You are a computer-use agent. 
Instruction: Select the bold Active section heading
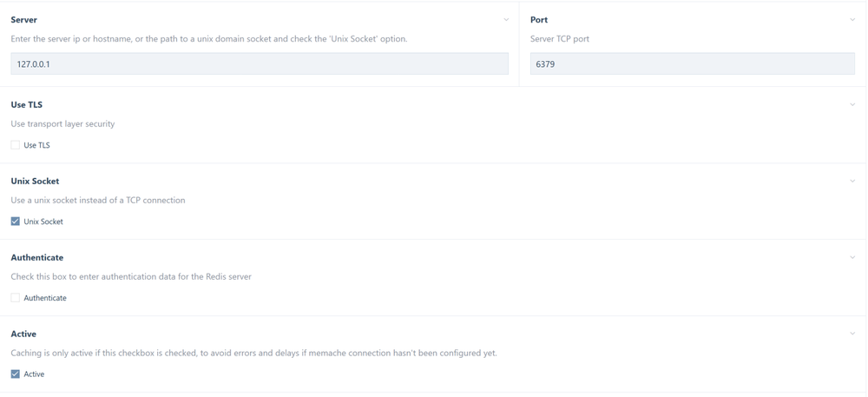pyautogui.click(x=23, y=334)
